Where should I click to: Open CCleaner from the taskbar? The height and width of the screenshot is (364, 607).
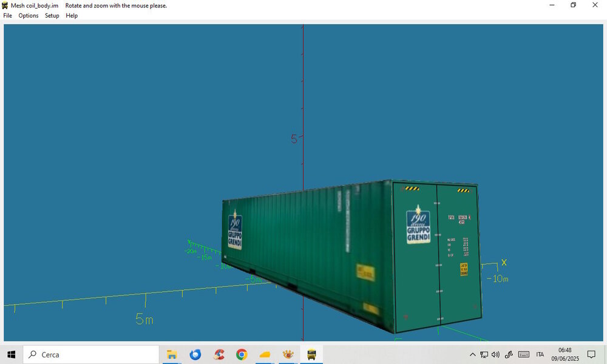pyautogui.click(x=219, y=354)
